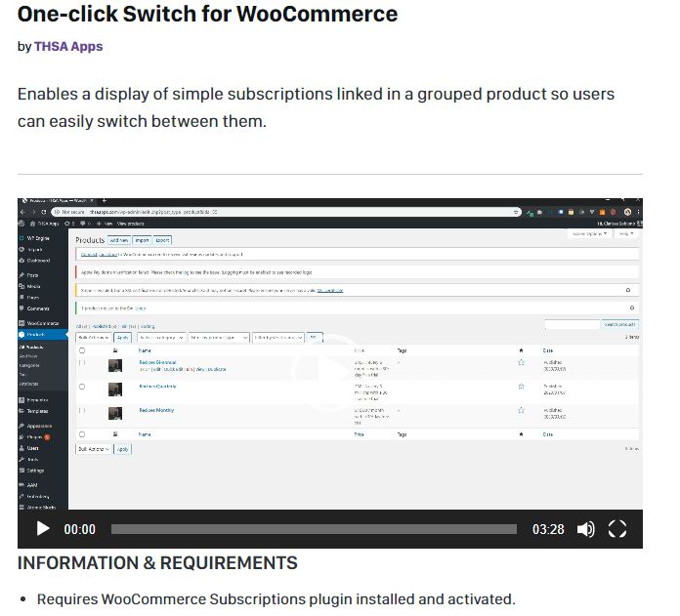The width and height of the screenshot is (680, 616).
Task: Mute the video volume speaker icon
Action: click(x=585, y=529)
